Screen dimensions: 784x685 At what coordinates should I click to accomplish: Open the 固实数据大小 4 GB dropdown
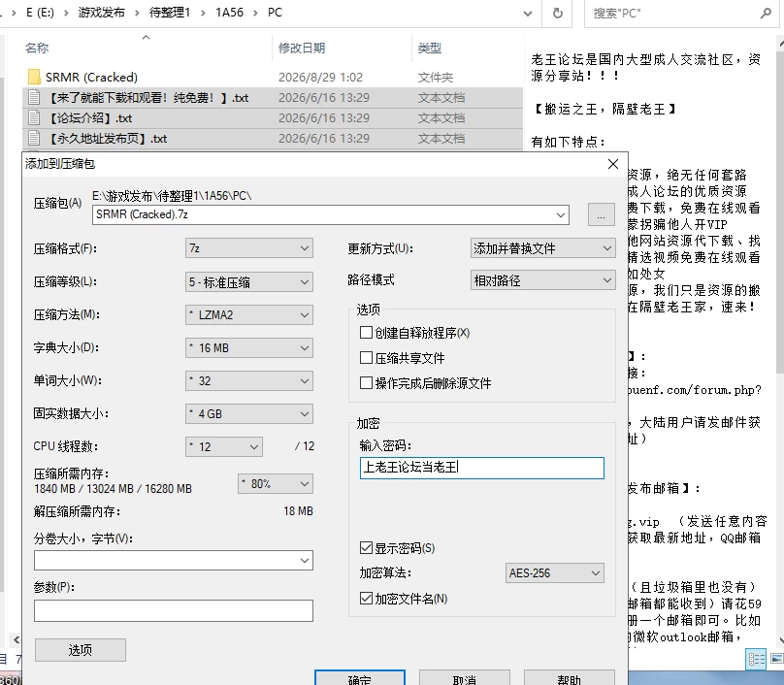(x=249, y=414)
